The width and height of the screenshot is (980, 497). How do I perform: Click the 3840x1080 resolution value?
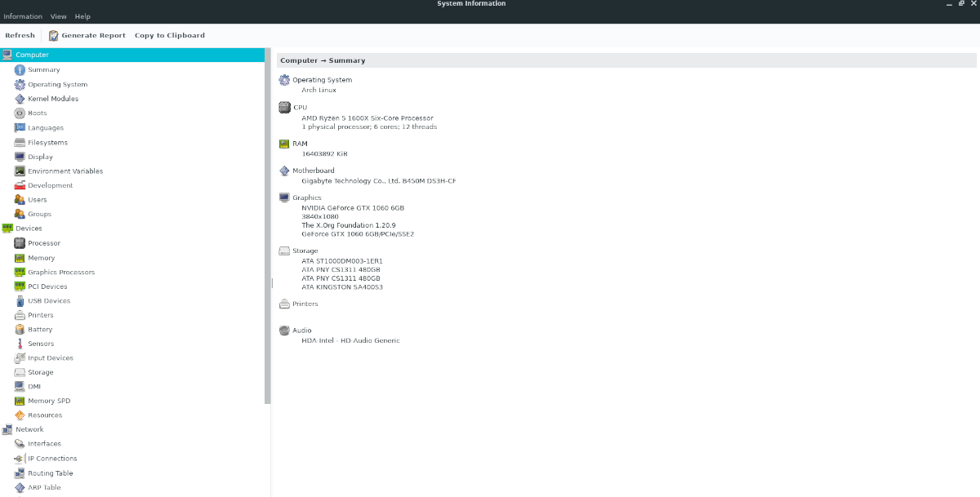pos(320,217)
